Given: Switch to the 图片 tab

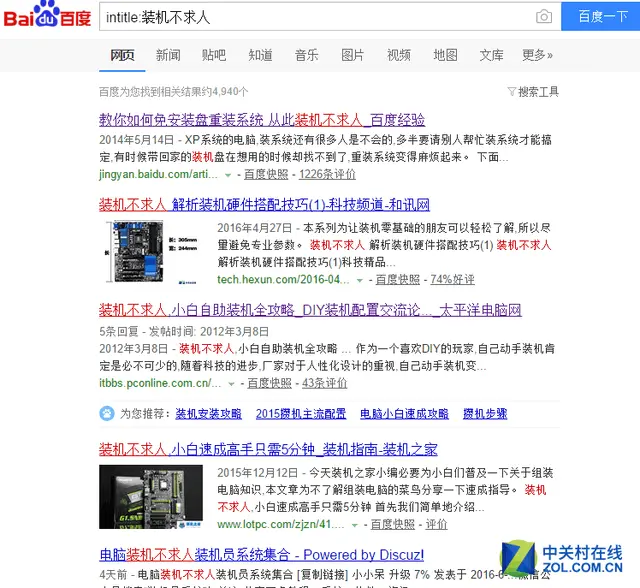Looking at the screenshot, I should click(353, 55).
